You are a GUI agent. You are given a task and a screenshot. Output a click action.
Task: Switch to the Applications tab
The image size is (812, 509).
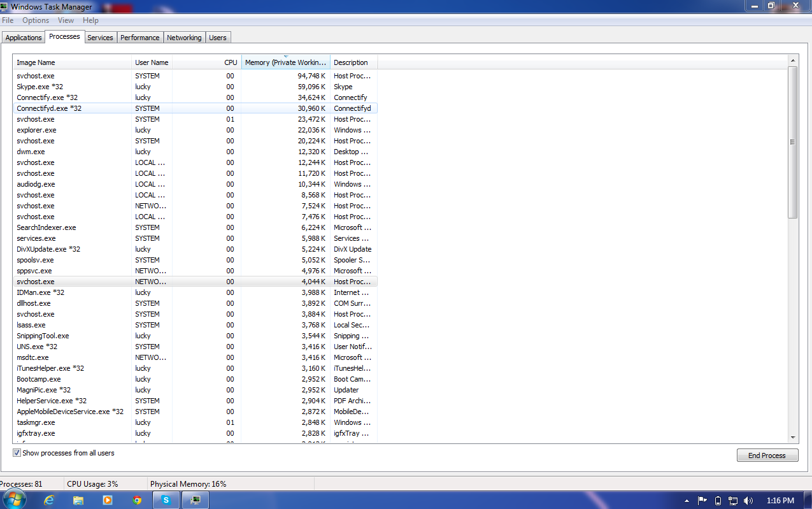click(x=24, y=38)
